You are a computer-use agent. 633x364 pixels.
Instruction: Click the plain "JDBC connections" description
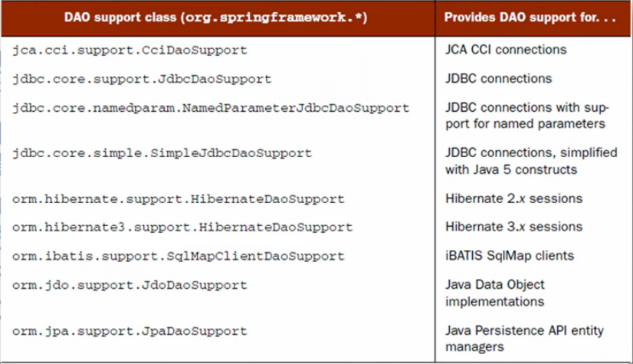point(498,78)
